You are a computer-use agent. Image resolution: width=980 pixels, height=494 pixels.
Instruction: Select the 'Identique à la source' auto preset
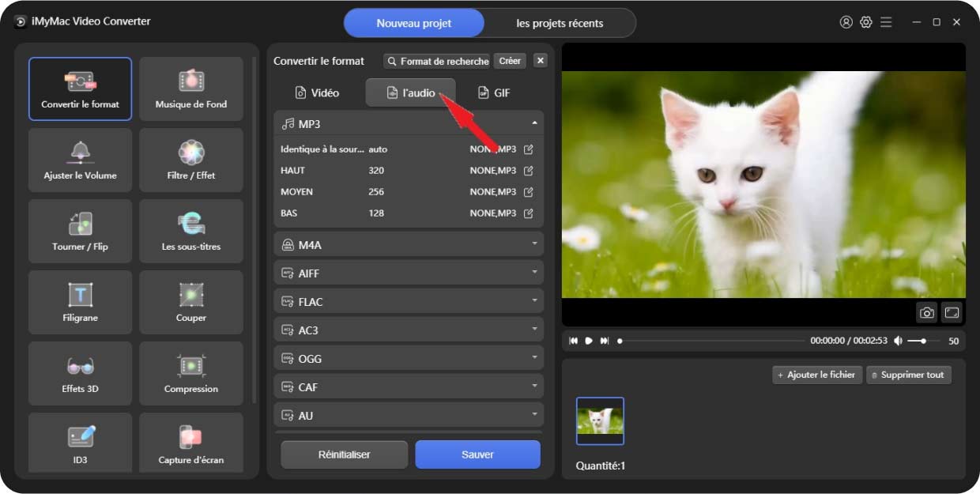point(409,149)
